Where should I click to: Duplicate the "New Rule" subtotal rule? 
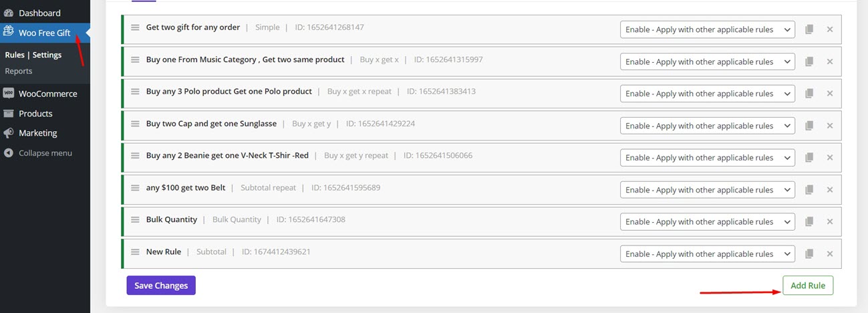click(809, 253)
